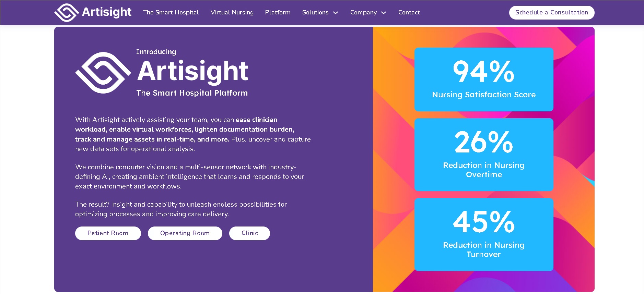Click the Artisight logo icon in navbar
The height and width of the screenshot is (294, 644).
(67, 13)
